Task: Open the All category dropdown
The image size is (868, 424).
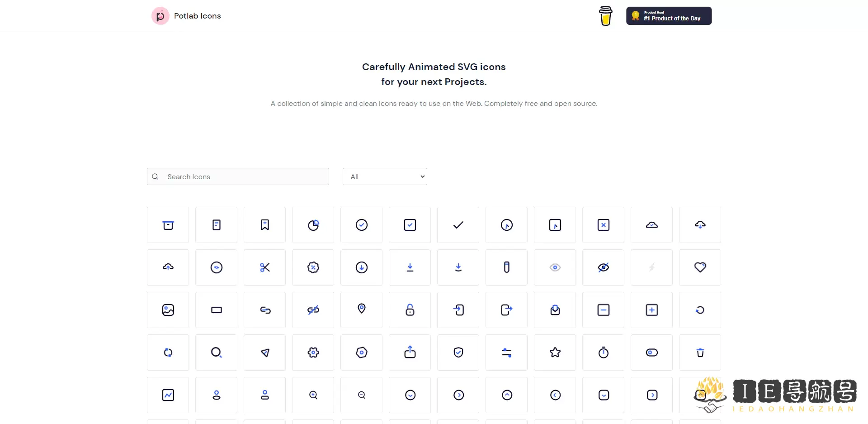Action: (x=385, y=176)
